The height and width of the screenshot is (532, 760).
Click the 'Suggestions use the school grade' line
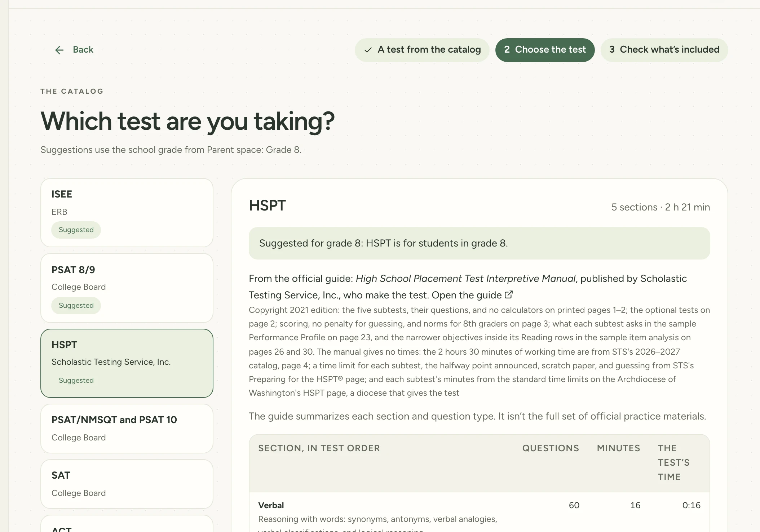(171, 150)
